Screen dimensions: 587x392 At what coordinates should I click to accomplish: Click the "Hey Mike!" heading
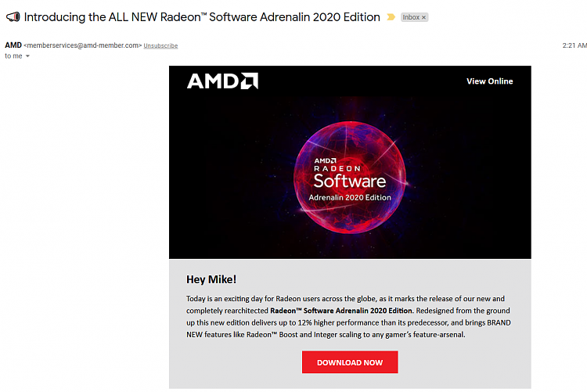point(211,279)
